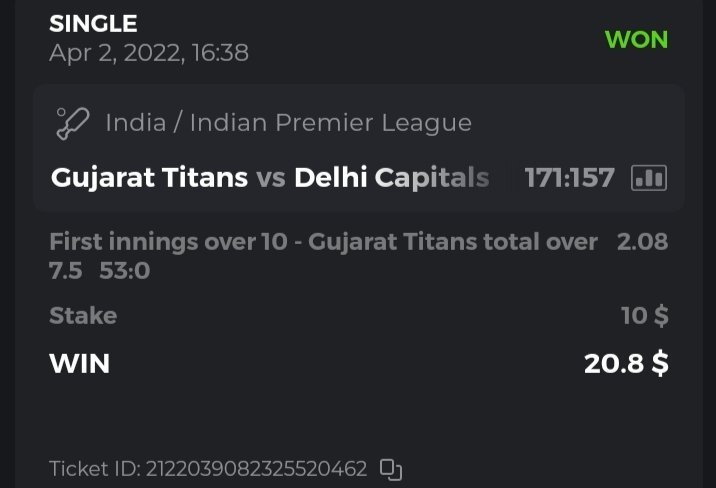
Task: Click the 2.08 odds value
Action: [642, 241]
